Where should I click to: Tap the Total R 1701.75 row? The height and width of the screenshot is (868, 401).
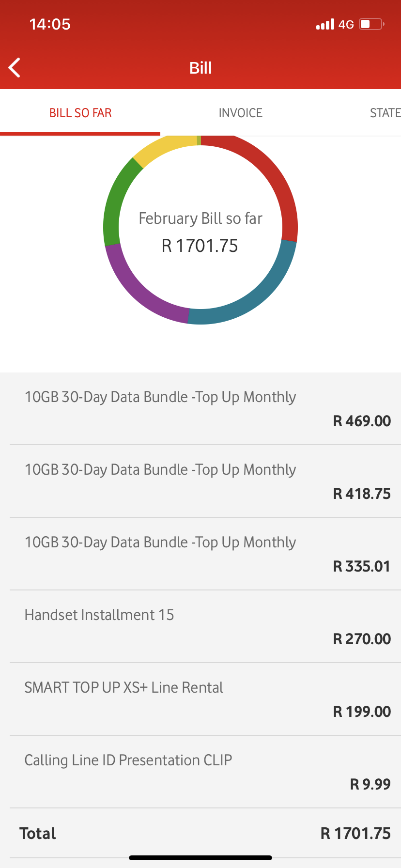point(200,833)
